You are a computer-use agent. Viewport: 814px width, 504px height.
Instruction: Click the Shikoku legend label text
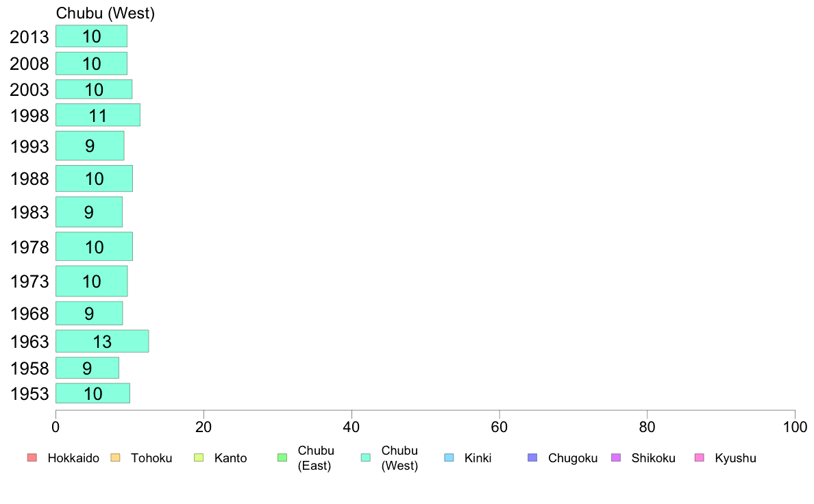click(x=653, y=458)
